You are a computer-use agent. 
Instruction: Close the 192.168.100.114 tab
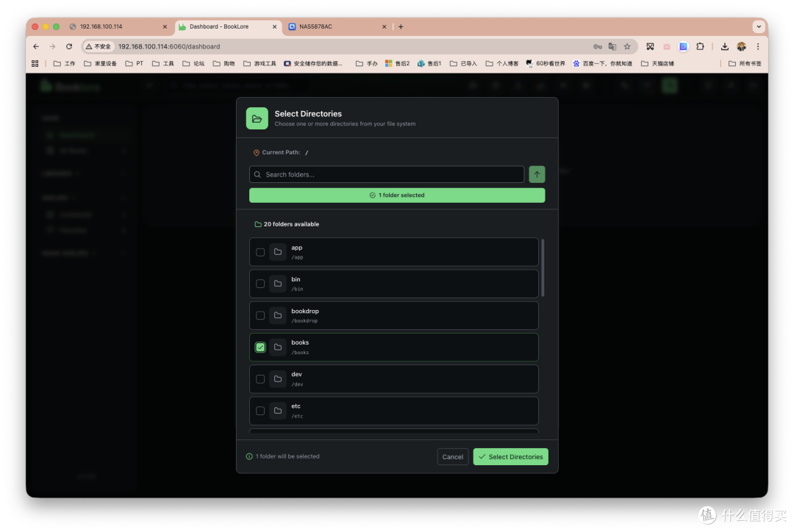tap(165, 27)
